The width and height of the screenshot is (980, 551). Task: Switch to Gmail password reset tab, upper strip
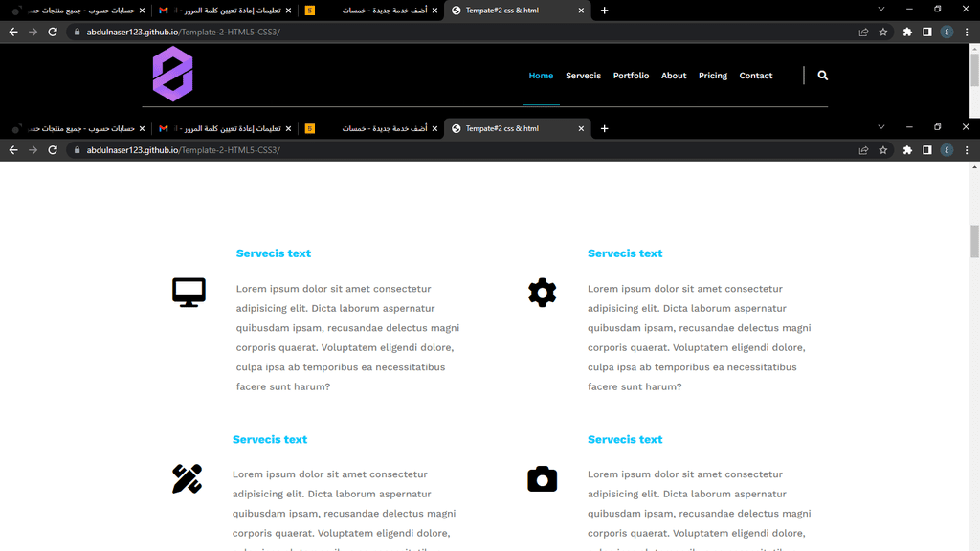coord(224,11)
